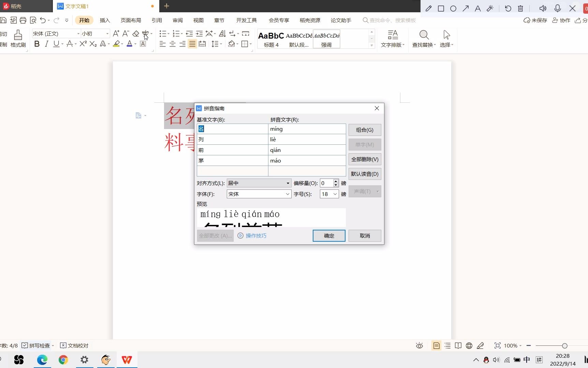
Task: Open the font size dropdown showing 18
Action: [x=328, y=194]
